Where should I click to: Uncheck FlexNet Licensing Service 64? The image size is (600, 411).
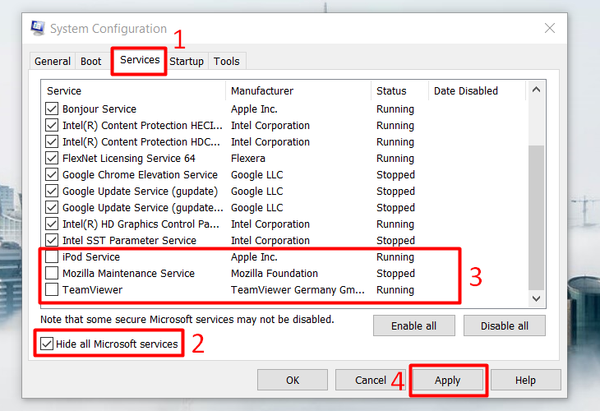coord(52,158)
